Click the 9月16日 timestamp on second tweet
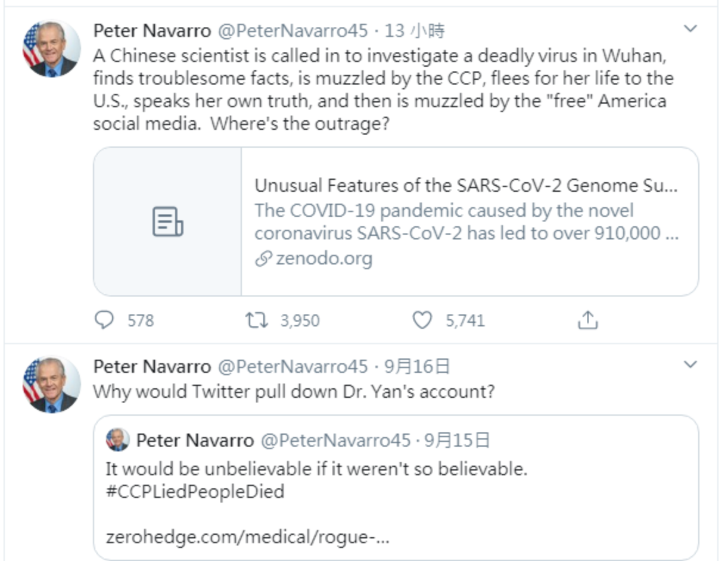 [416, 366]
